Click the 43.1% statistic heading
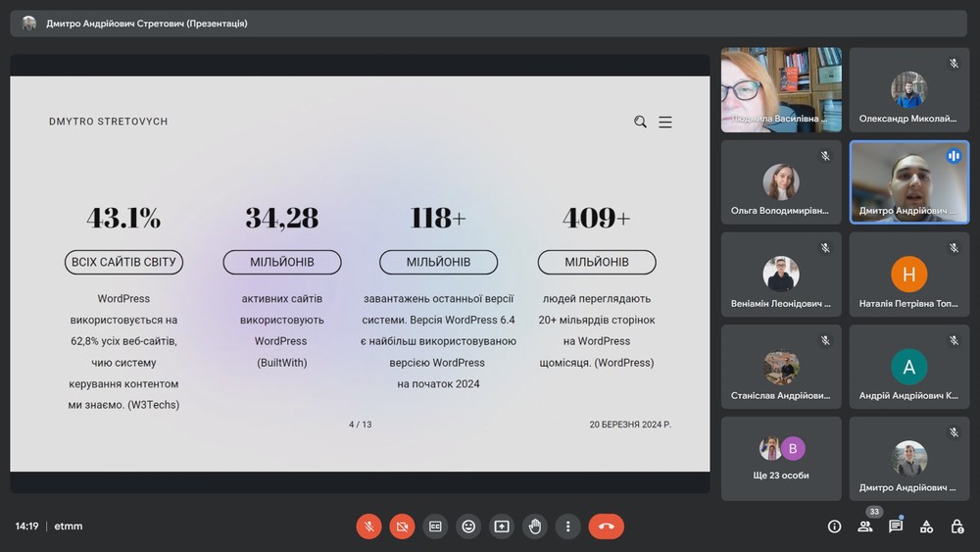Image resolution: width=980 pixels, height=552 pixels. 123,218
